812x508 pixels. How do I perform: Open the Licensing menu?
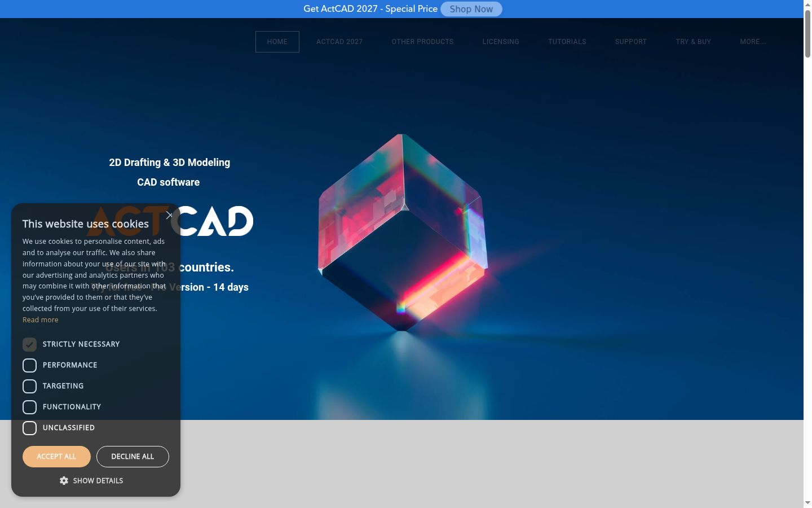[x=501, y=42]
